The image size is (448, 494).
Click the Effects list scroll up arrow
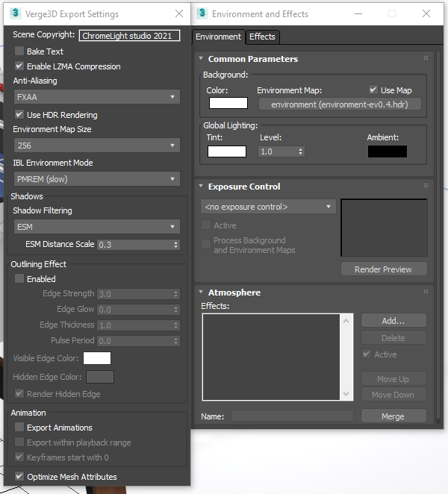tap(346, 321)
